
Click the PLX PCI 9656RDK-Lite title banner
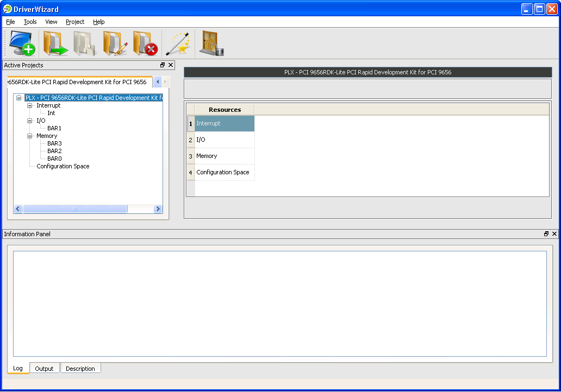(x=368, y=72)
